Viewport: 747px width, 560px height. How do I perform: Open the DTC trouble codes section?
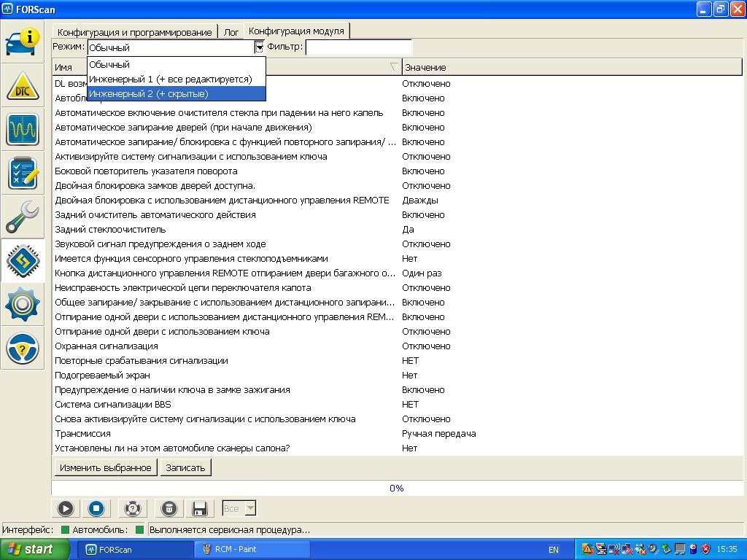point(23,86)
